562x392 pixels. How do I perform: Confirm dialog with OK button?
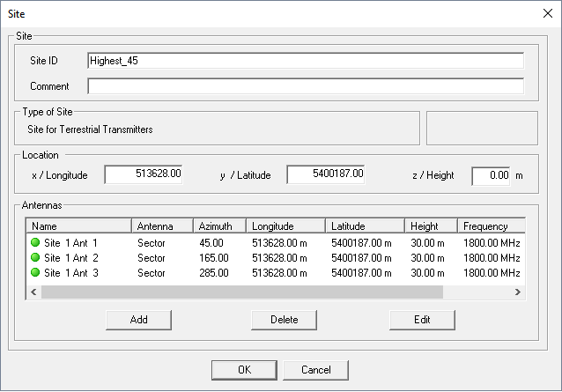[x=244, y=370]
